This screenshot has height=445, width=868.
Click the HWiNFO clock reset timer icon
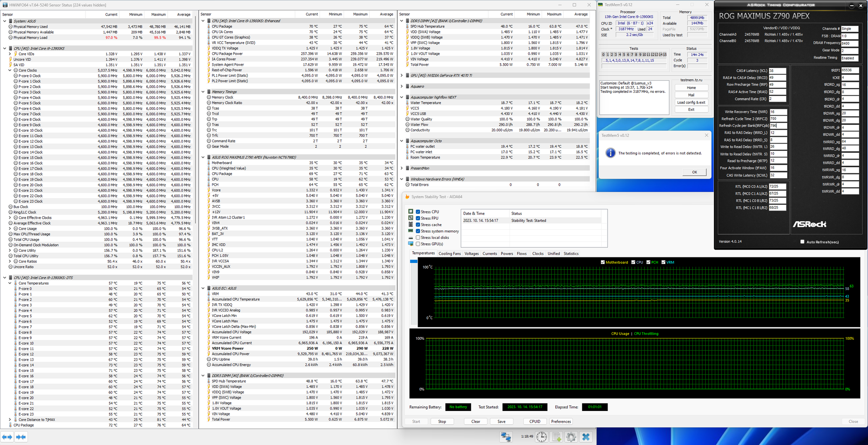point(542,437)
